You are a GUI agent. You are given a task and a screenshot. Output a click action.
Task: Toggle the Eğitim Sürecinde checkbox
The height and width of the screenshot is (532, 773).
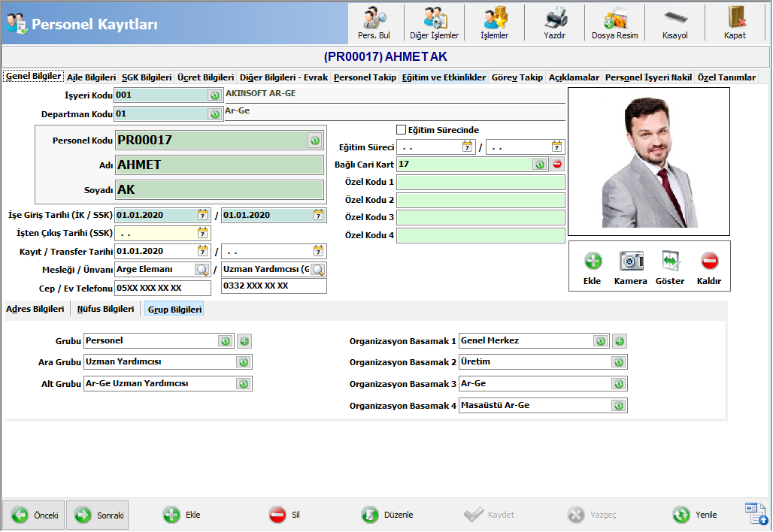pos(401,130)
